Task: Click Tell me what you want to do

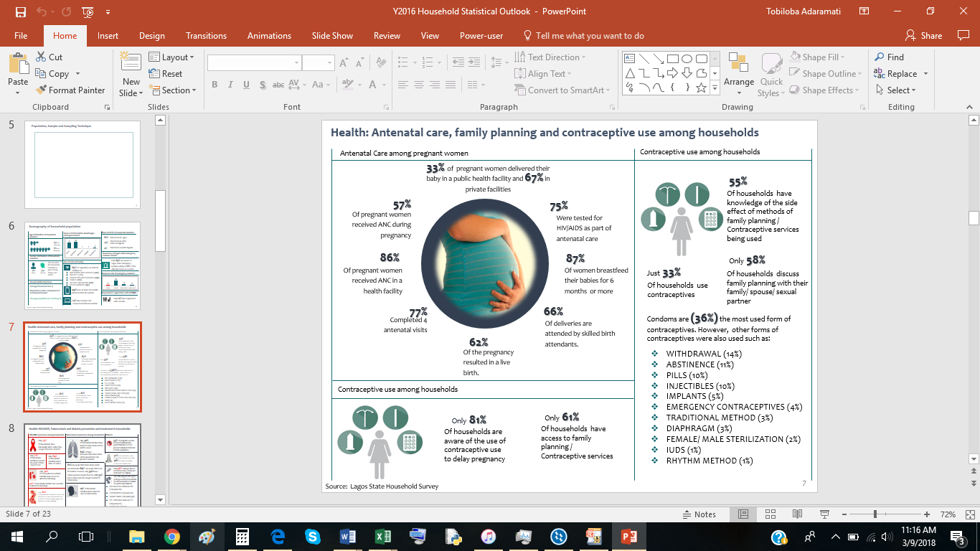Action: 583,36
